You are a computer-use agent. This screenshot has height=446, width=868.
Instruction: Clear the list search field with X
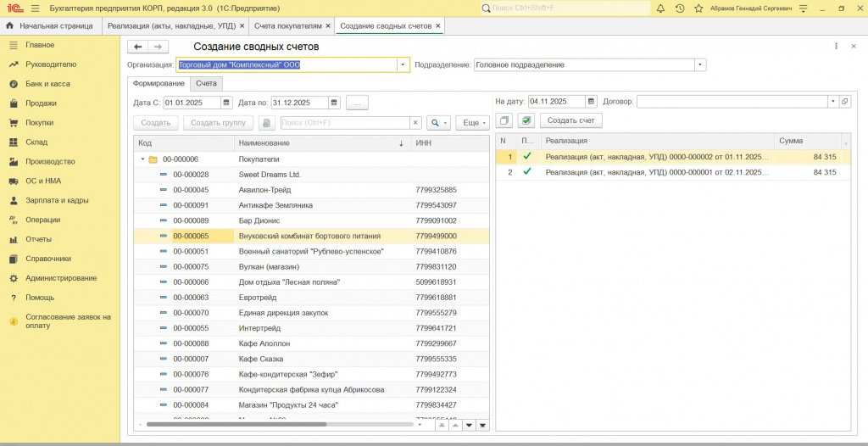point(415,123)
